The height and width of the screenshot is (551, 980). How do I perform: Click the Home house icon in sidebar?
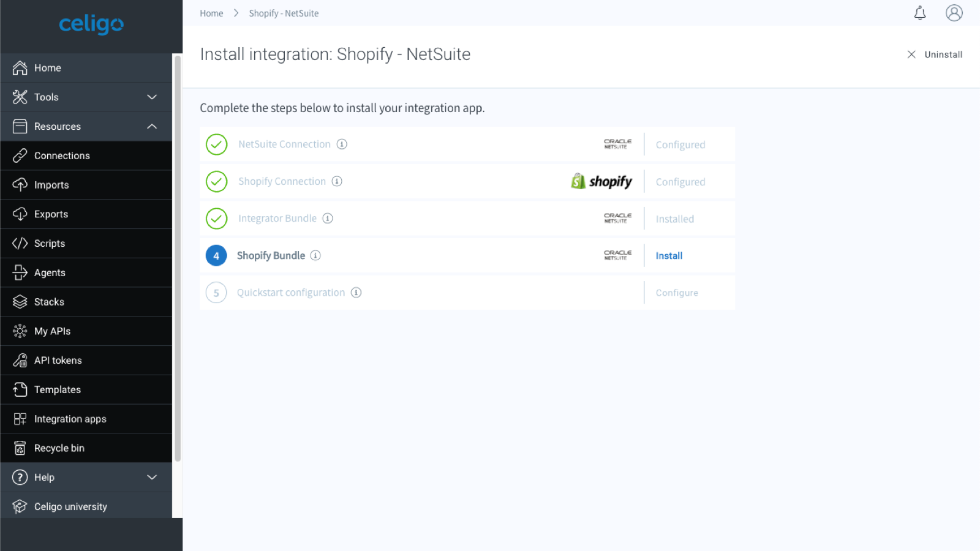20,68
